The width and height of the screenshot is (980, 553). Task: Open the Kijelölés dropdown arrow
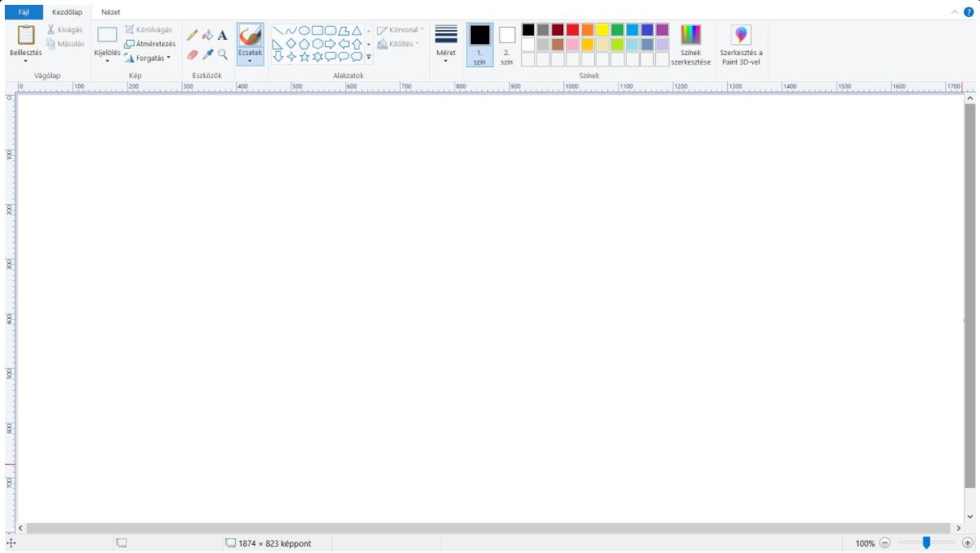coord(107,61)
